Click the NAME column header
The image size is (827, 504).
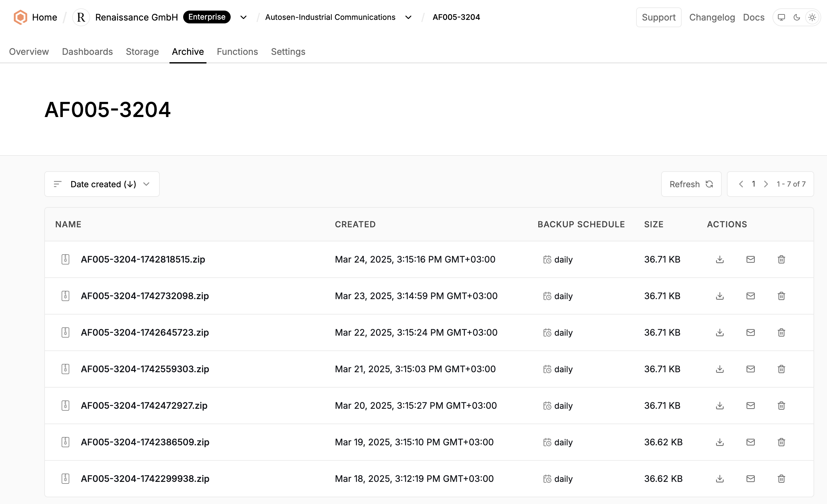68,224
